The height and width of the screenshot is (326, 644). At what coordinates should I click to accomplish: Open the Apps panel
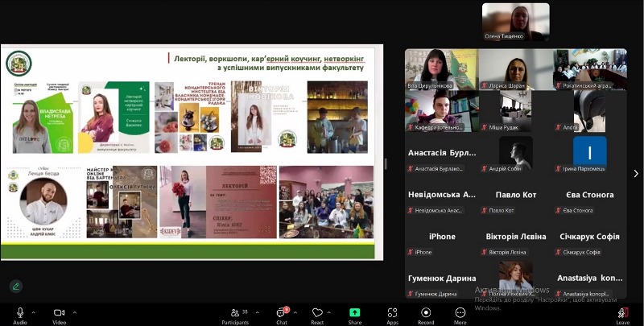pyautogui.click(x=392, y=312)
